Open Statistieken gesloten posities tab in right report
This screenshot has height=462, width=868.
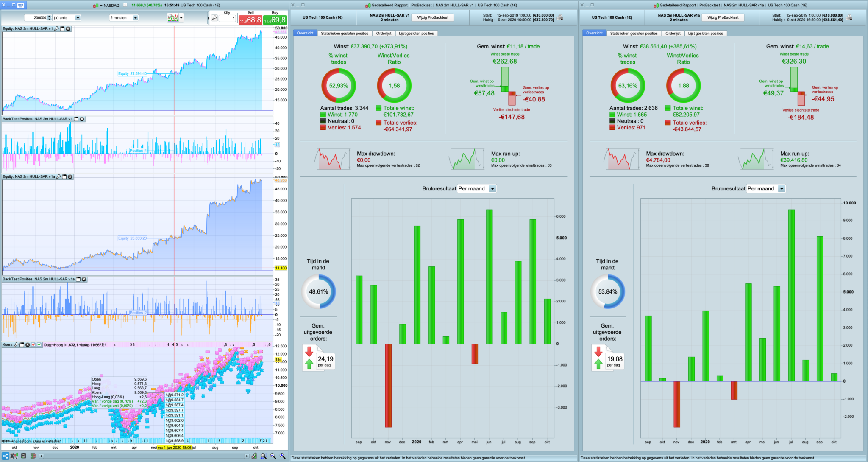(634, 33)
